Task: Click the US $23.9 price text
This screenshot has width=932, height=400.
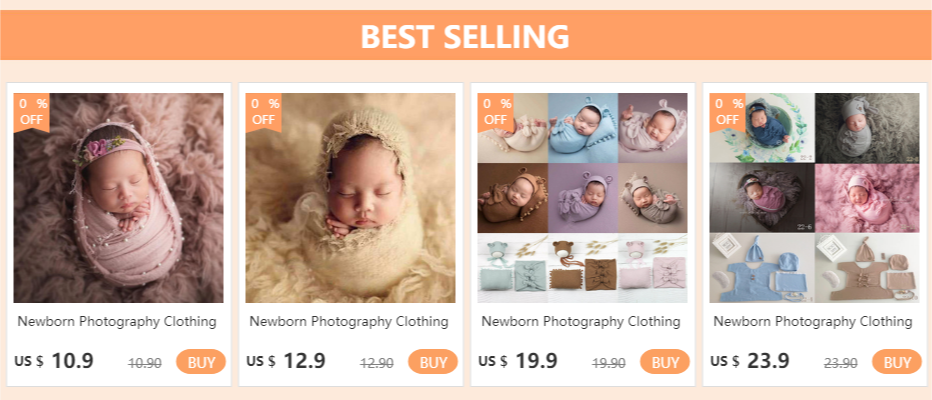Action: [750, 361]
